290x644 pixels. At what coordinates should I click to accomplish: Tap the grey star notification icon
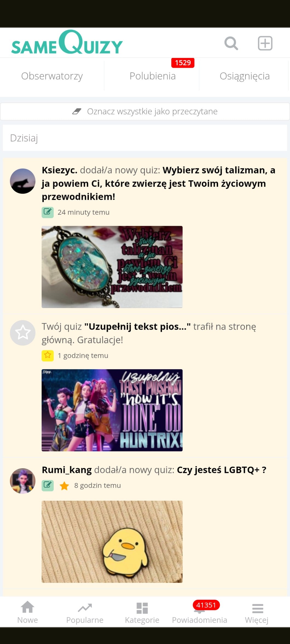(x=23, y=333)
